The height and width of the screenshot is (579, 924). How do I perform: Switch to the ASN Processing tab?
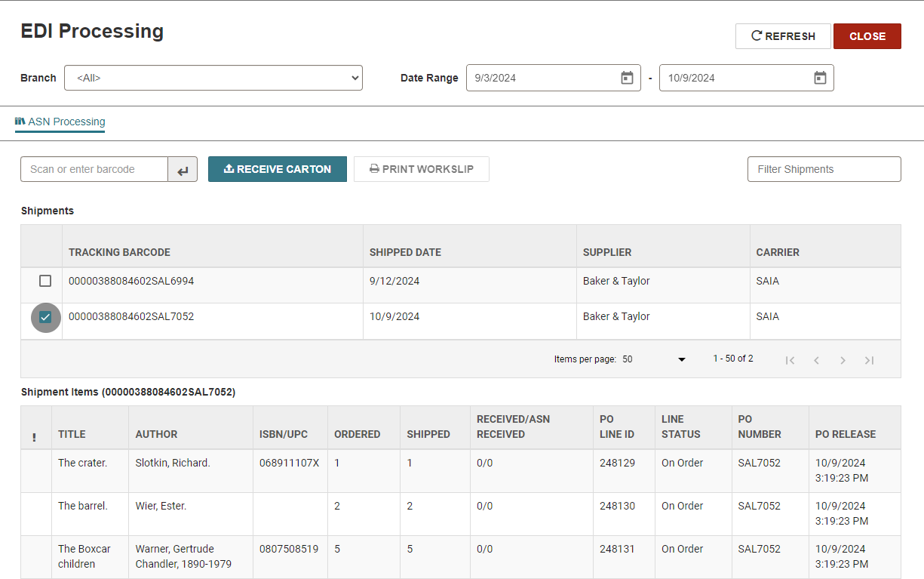point(60,122)
